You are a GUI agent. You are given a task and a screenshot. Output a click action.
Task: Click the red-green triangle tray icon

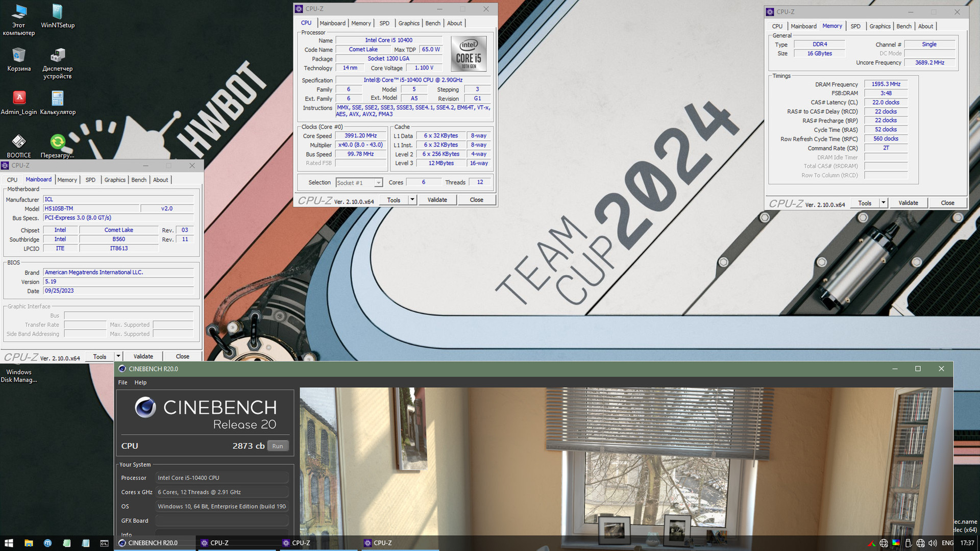(x=872, y=543)
